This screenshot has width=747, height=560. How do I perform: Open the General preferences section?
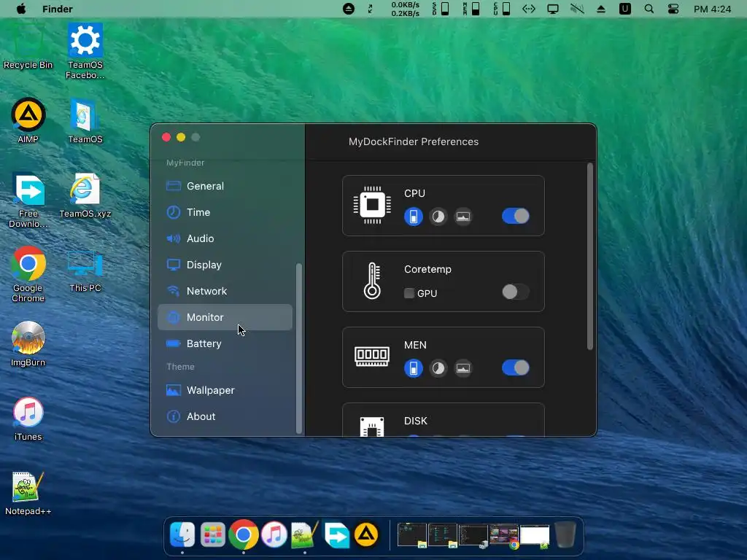225,186
